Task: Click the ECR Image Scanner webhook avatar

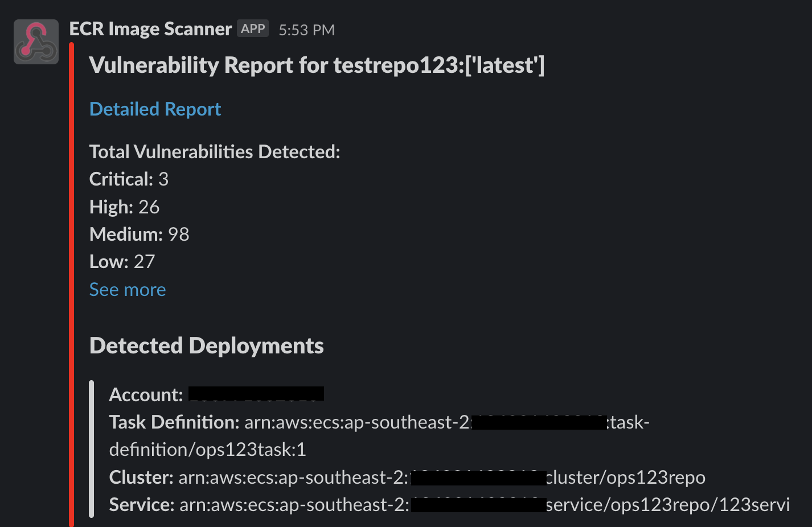Action: click(x=36, y=42)
